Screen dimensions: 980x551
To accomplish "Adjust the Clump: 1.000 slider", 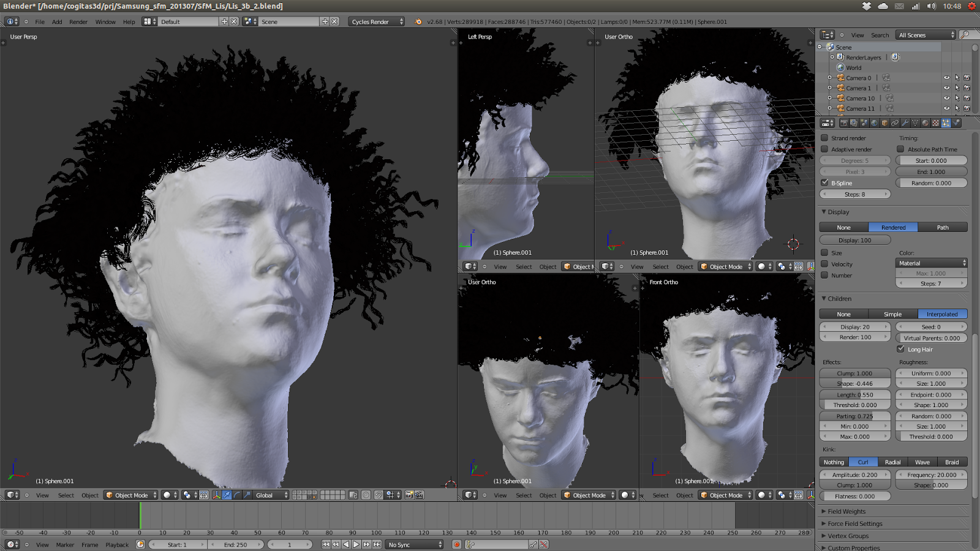I will click(x=854, y=373).
